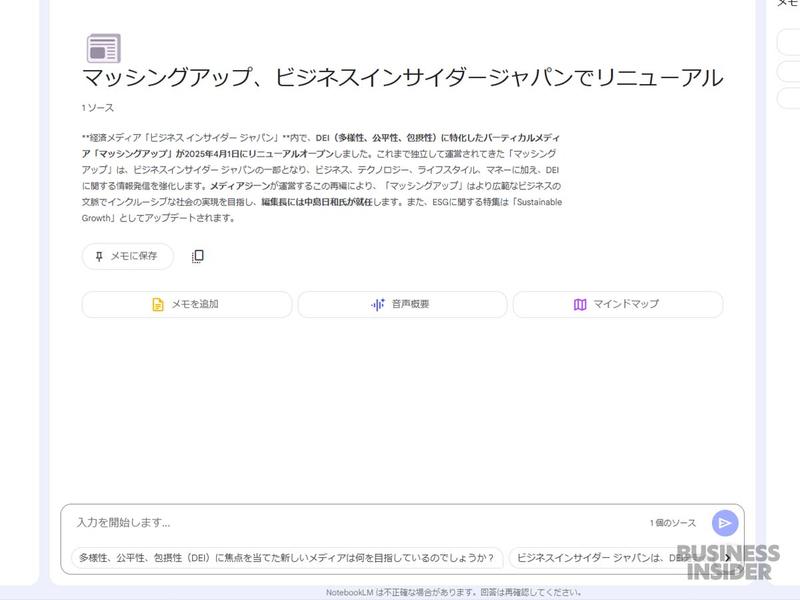Click the notebook title マッシングアップ heading
Viewport: 800px width, 600px height.
pos(403,78)
